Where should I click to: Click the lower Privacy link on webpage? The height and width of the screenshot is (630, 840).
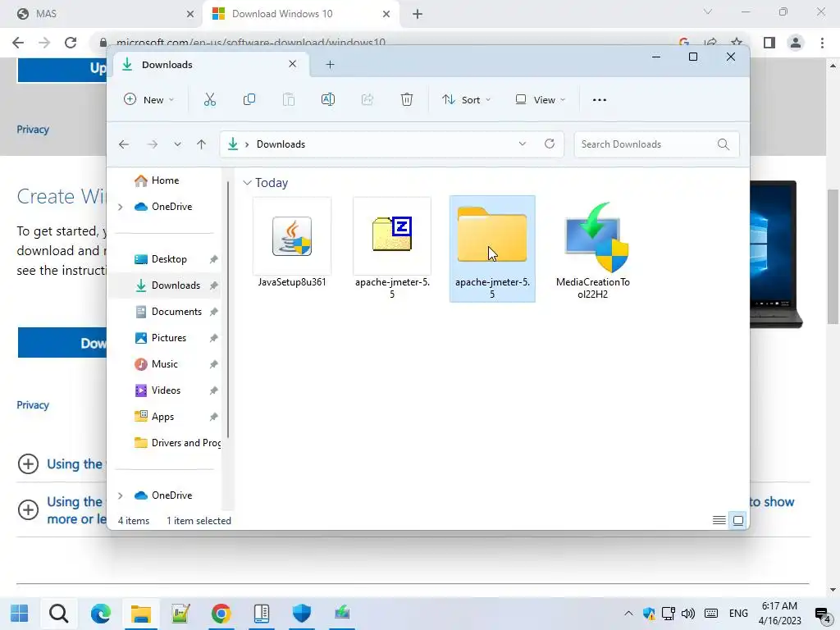click(x=33, y=405)
